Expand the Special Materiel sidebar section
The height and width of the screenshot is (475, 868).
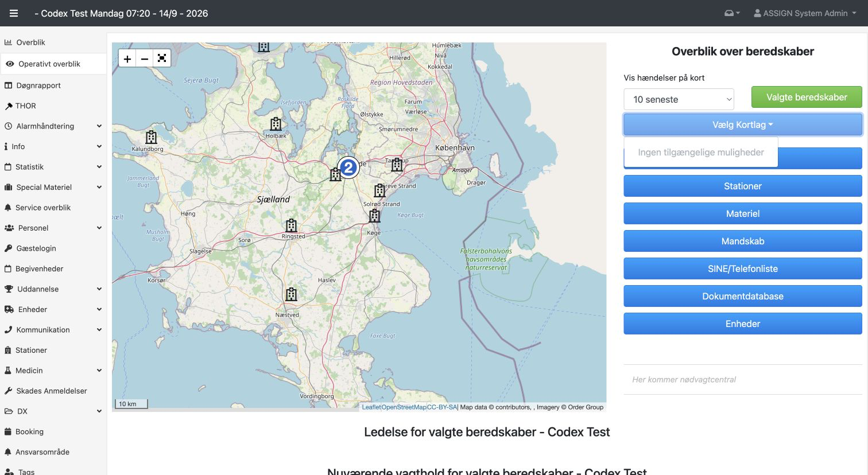click(x=53, y=187)
